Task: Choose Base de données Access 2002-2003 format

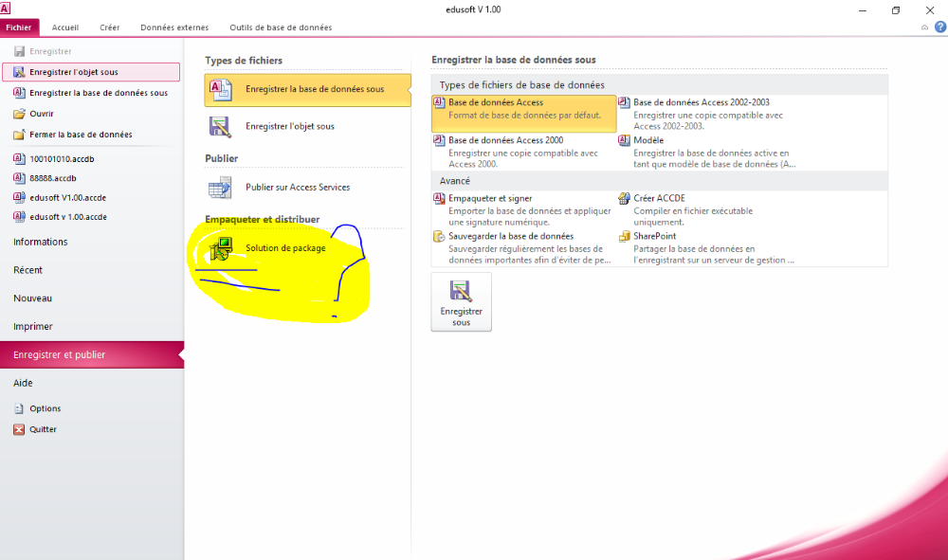Action: 707,114
